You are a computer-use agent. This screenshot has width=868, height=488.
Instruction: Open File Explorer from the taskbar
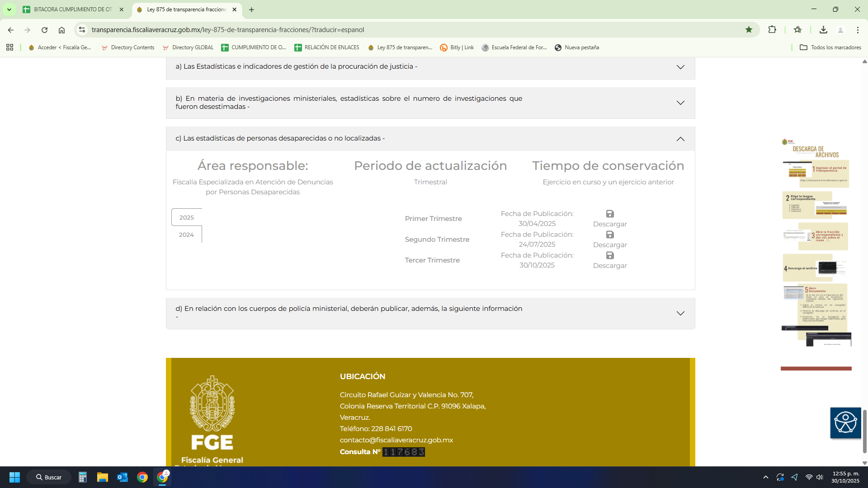tap(103, 477)
